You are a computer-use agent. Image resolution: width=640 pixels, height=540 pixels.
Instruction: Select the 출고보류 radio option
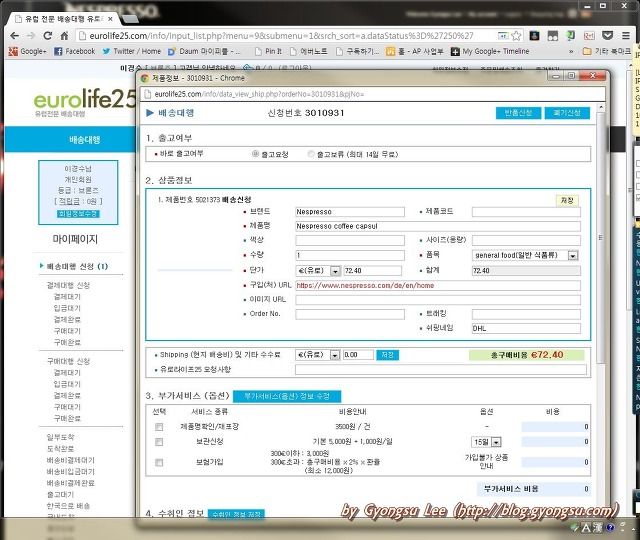point(311,154)
